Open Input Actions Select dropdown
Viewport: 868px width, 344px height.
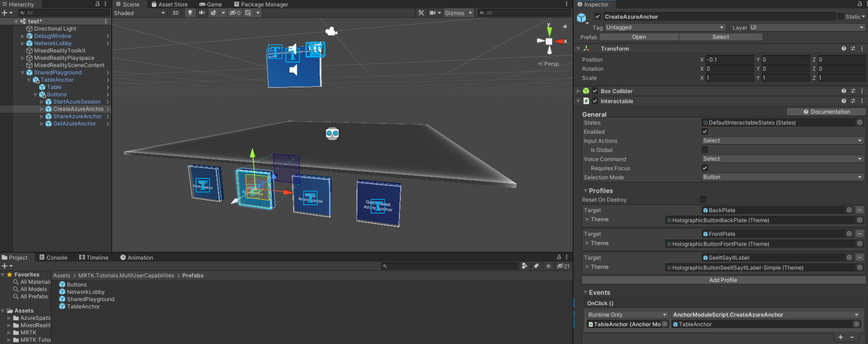pos(782,141)
